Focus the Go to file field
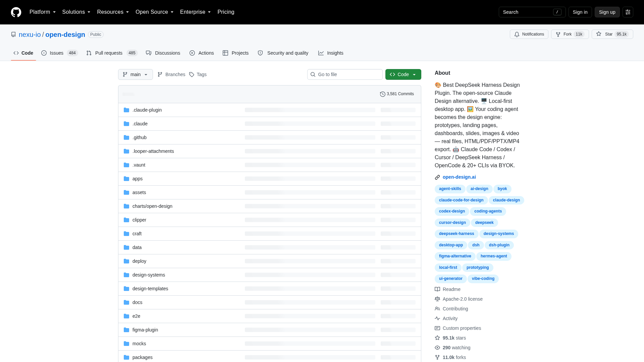Viewport: 644px width, 362px height. [345, 74]
